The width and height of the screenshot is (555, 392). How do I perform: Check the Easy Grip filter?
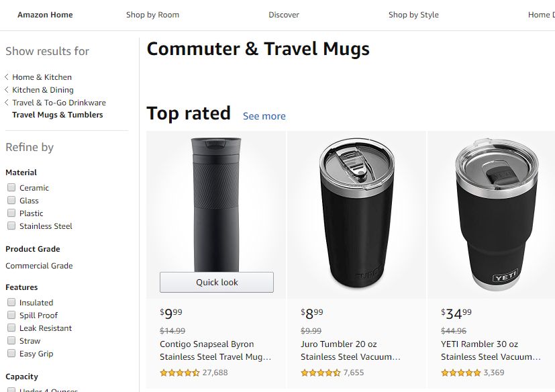[11, 353]
